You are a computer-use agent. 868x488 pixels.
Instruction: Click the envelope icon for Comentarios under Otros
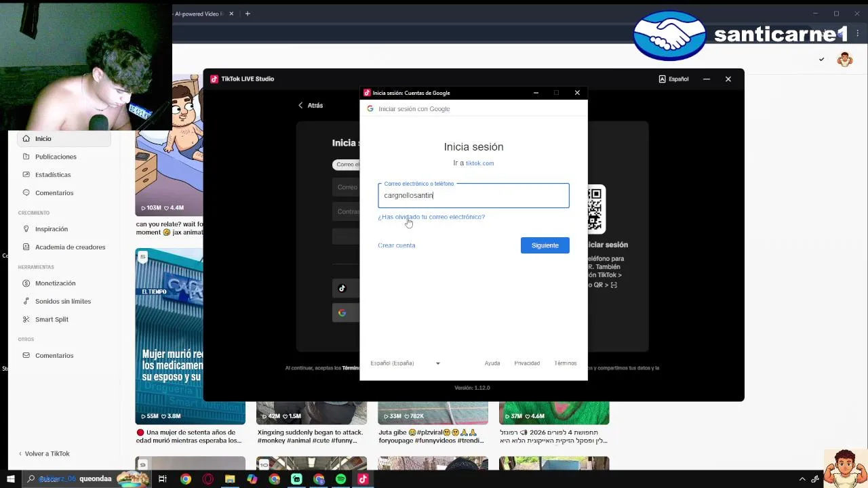[26, 355]
